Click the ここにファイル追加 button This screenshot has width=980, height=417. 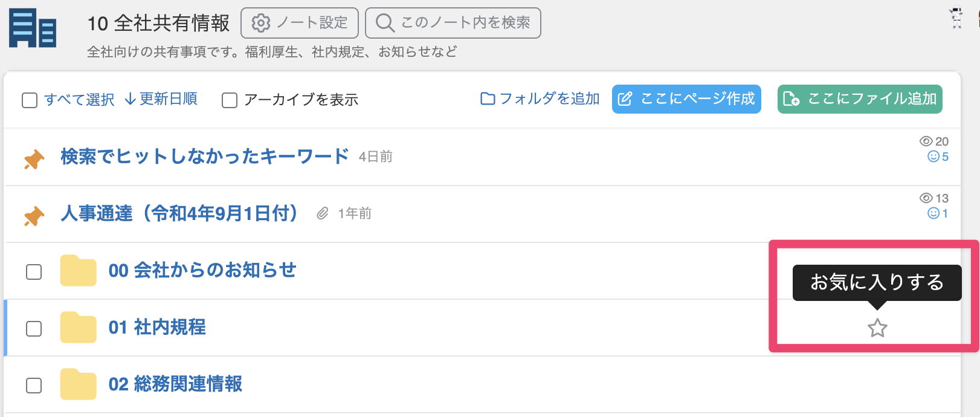coord(860,99)
